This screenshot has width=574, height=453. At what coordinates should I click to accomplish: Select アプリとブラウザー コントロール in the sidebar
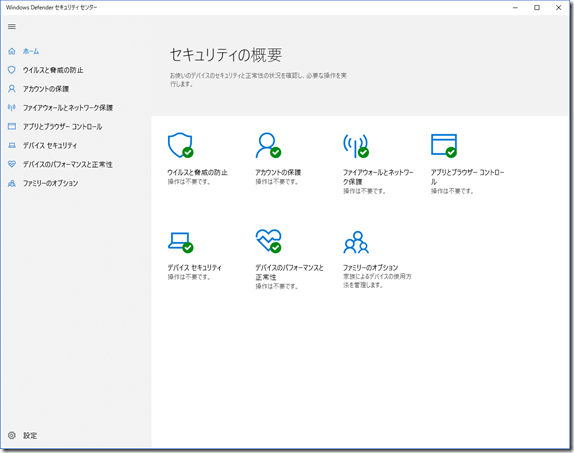point(63,127)
